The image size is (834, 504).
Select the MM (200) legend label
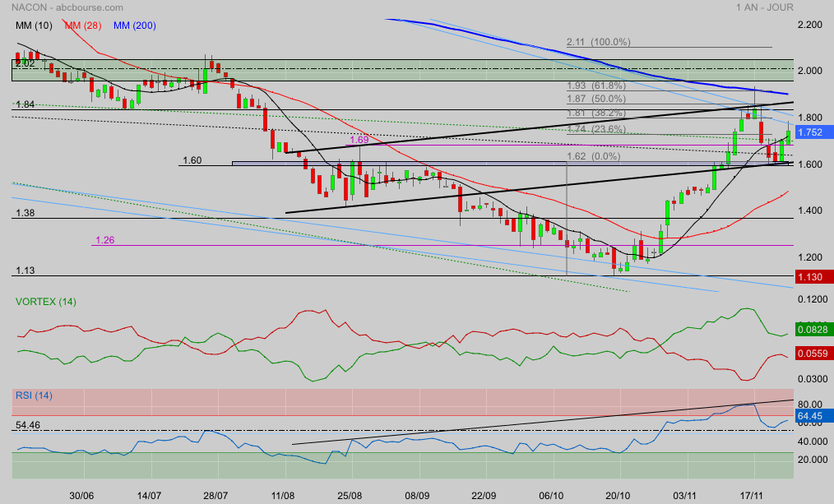pyautogui.click(x=135, y=25)
